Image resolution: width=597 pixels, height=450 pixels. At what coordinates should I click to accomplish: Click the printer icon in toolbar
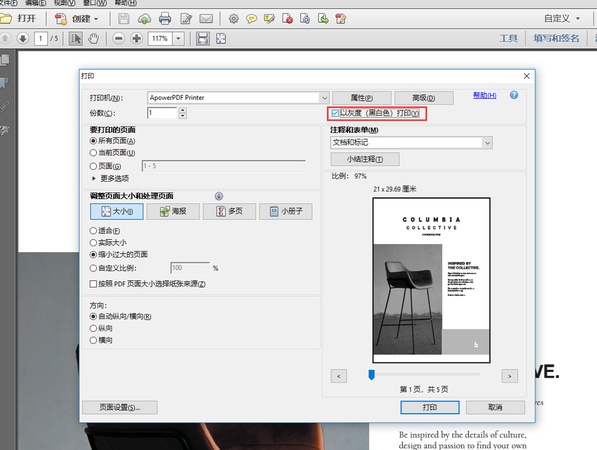165,18
